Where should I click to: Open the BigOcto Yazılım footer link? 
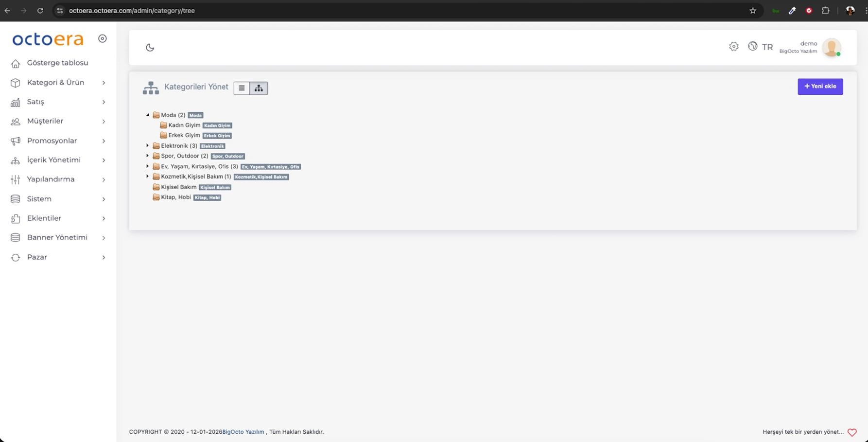click(x=243, y=432)
